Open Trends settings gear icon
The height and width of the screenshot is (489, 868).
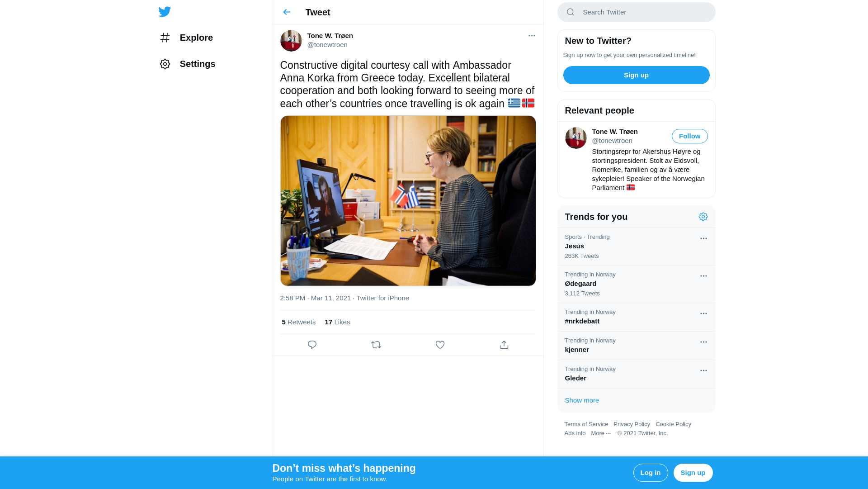(703, 217)
